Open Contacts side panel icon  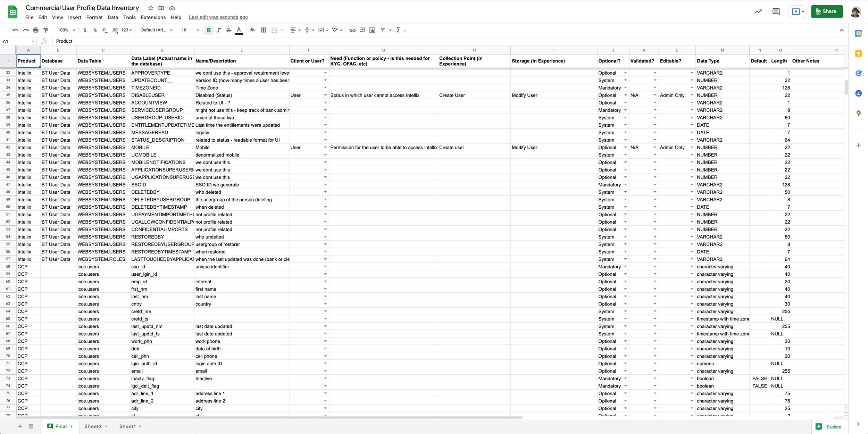(858, 93)
